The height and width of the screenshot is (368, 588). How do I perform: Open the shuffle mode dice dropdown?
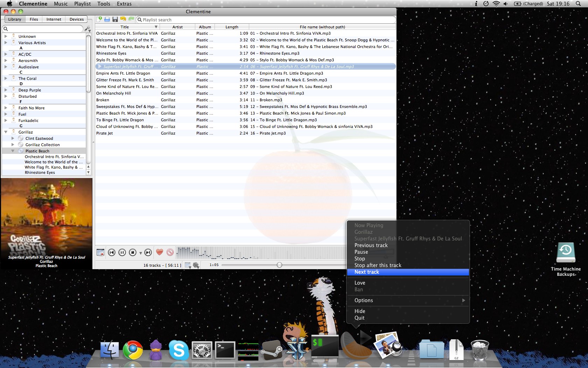click(x=196, y=265)
